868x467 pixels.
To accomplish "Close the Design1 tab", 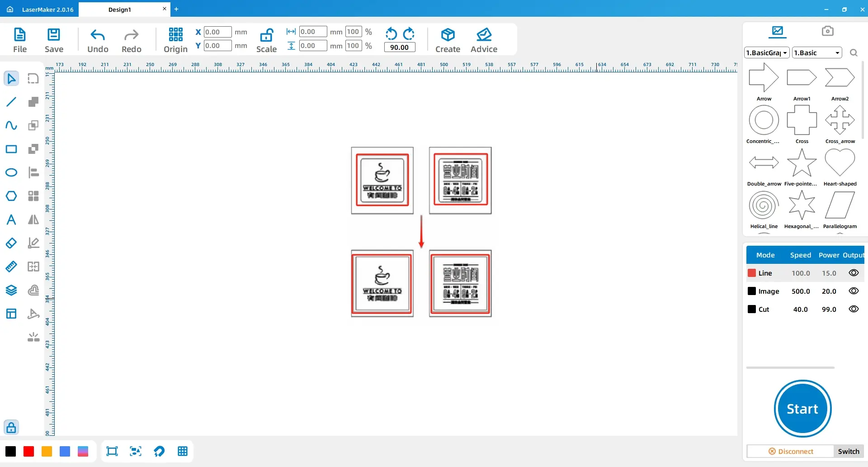I will (x=165, y=9).
